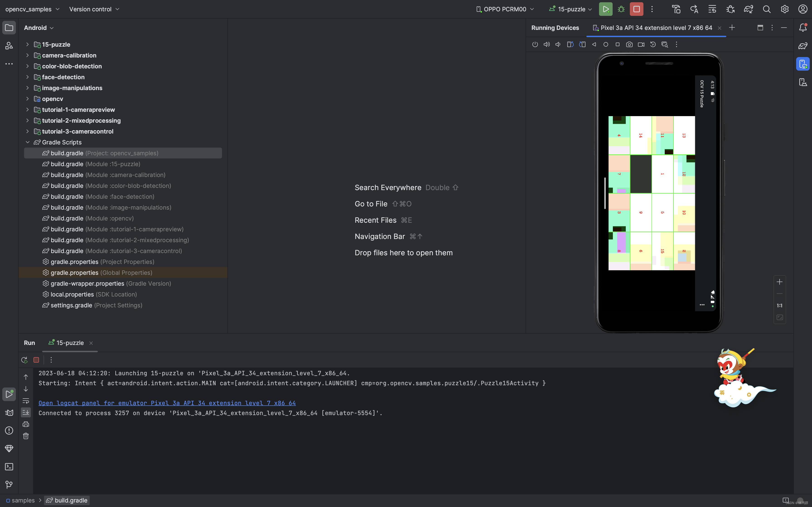Open logcat panel link for emulator
The height and width of the screenshot is (507, 812).
(x=167, y=403)
